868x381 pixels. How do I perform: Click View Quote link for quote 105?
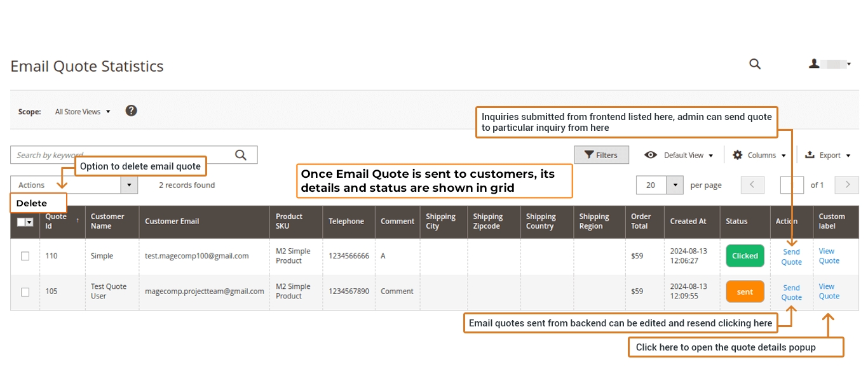pos(829,291)
